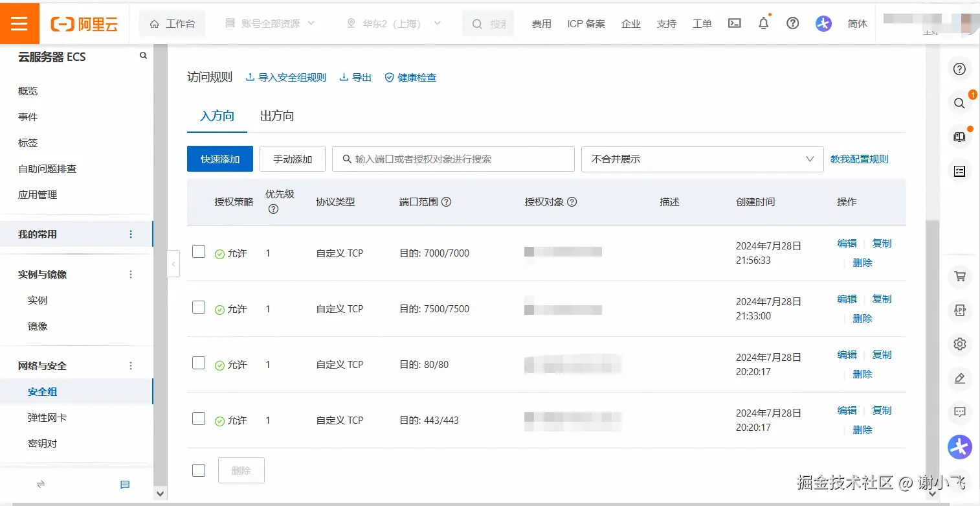Edit the port 443/443 rule
This screenshot has width=980, height=506.
(x=847, y=410)
